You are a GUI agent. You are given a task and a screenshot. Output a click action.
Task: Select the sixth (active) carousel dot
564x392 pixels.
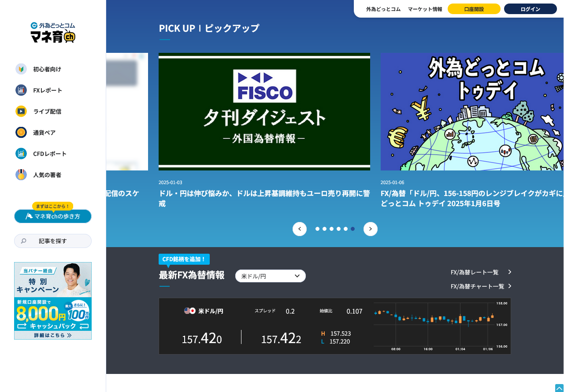tap(352, 229)
